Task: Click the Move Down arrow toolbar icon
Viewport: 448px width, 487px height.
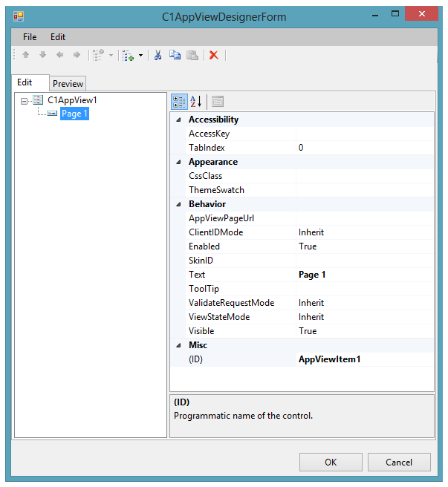Action: [x=42, y=55]
